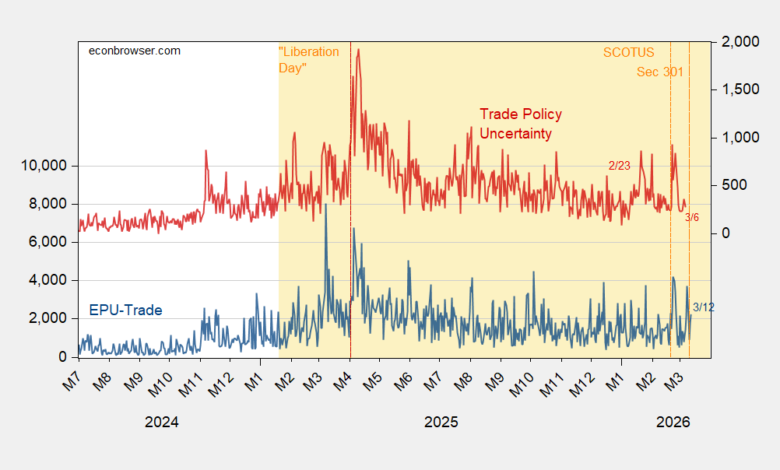Viewport: 780px width, 470px height.
Task: Click the 10,000 tick on left axis
Action: point(43,166)
